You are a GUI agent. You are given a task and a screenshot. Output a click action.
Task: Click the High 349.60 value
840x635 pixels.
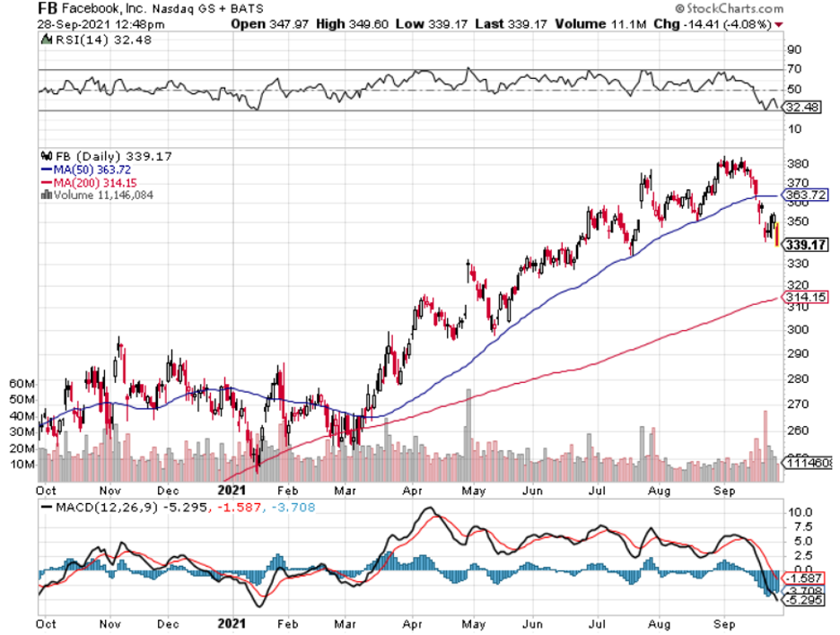click(352, 24)
